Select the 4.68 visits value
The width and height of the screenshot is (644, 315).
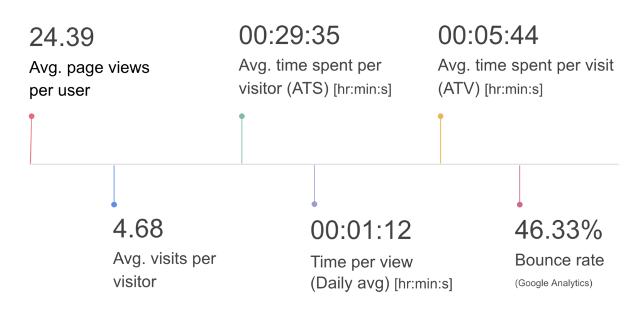pyautogui.click(x=138, y=229)
